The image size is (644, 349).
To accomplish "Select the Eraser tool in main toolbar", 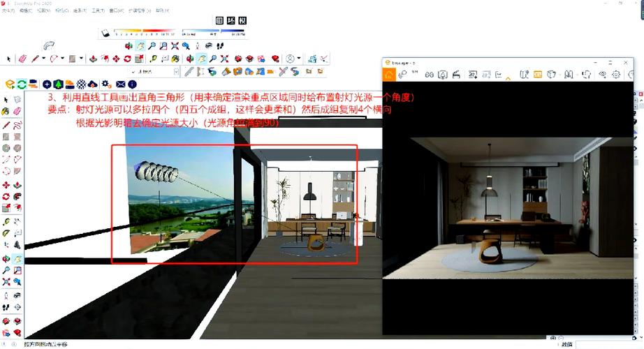I will [x=22, y=59].
